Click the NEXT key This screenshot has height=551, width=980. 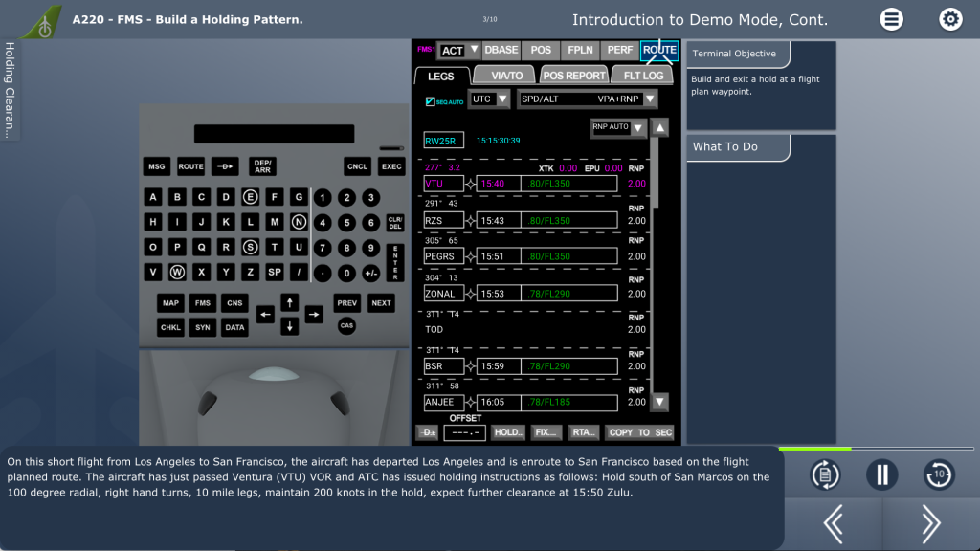point(381,303)
